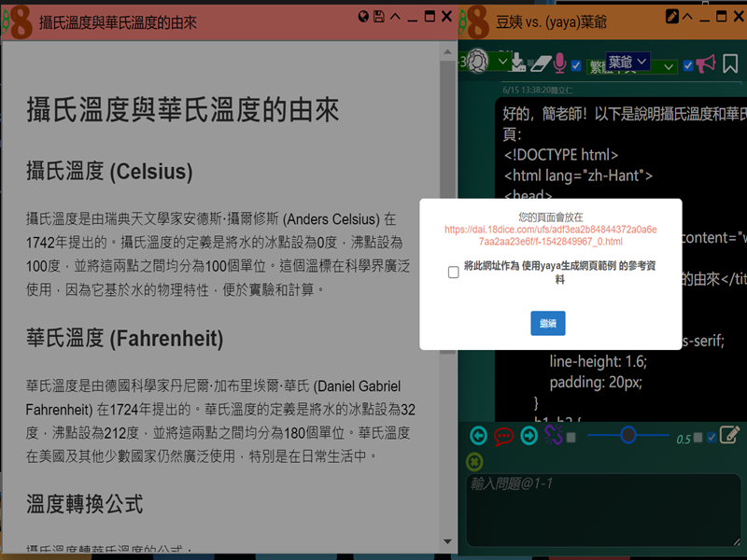Click the pink microphone icon
This screenshot has height=560, width=747.
559,63
